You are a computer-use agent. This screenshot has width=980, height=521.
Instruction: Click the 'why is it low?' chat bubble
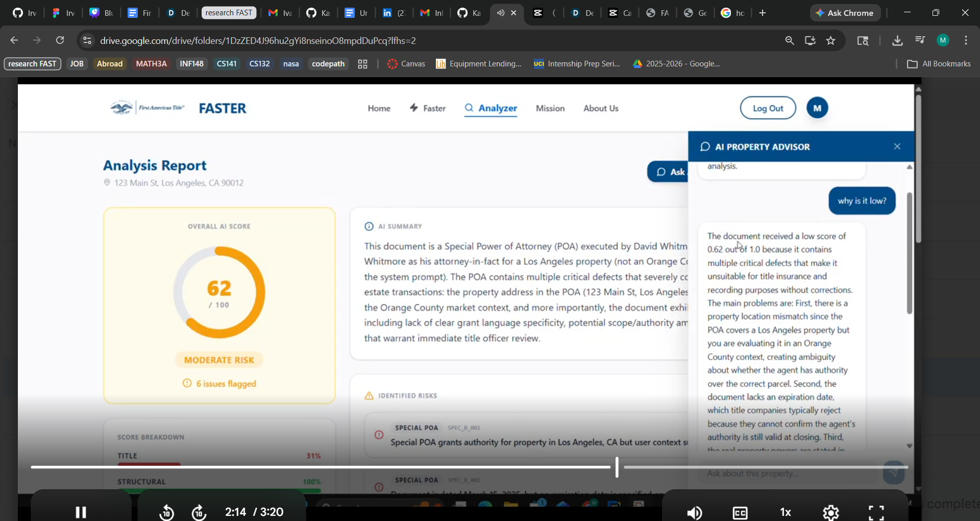coord(862,201)
